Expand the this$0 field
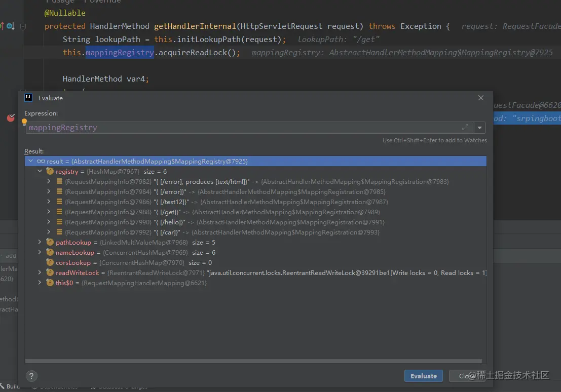Screen dimensions: 561x392 (x=40, y=283)
